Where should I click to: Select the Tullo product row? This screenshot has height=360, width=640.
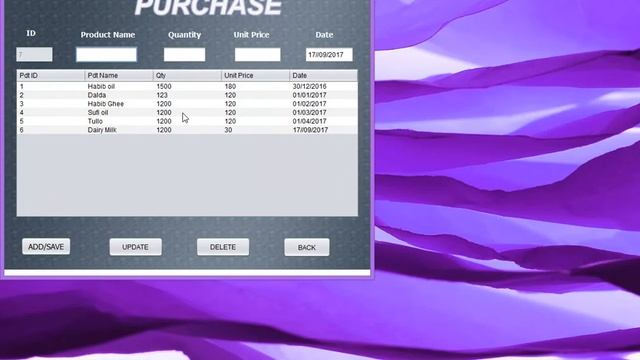(187, 121)
